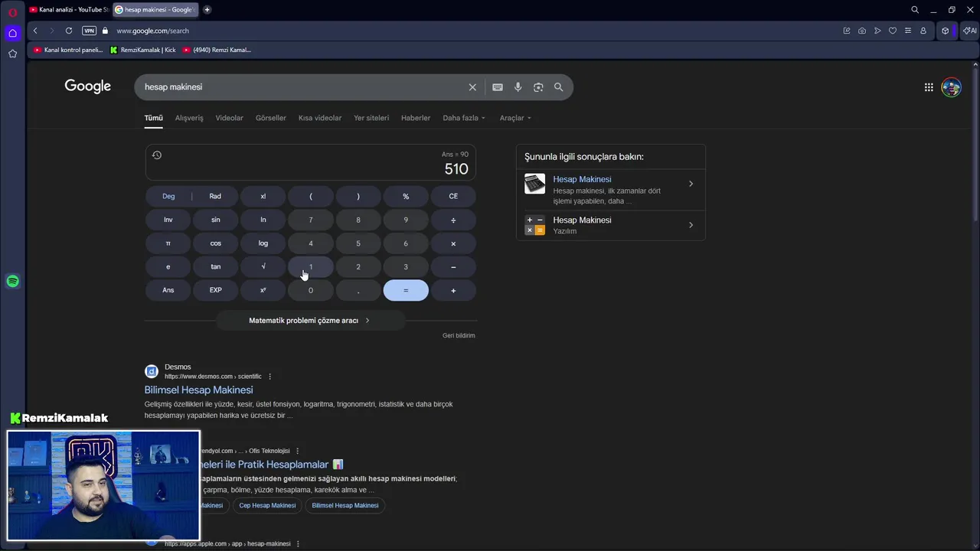Screen dimensions: 980x551
Task: Open the (4940) Remzi Kamal bookmark
Action: pos(217,50)
